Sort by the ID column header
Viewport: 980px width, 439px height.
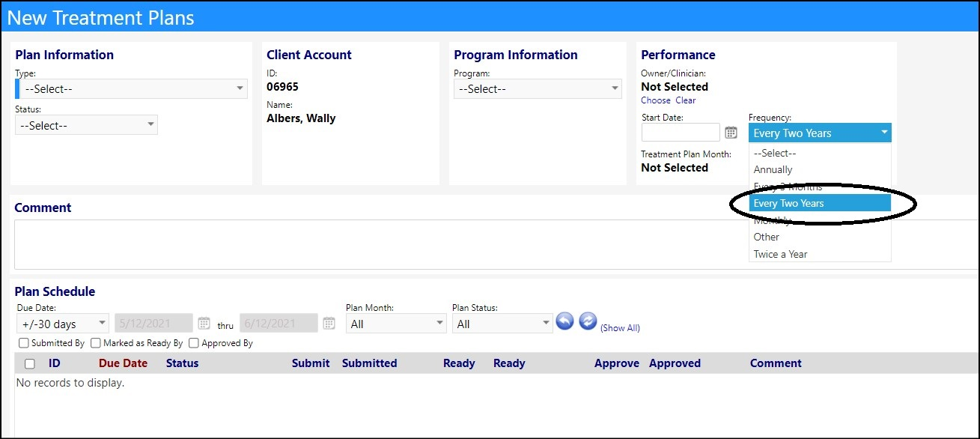coord(55,363)
